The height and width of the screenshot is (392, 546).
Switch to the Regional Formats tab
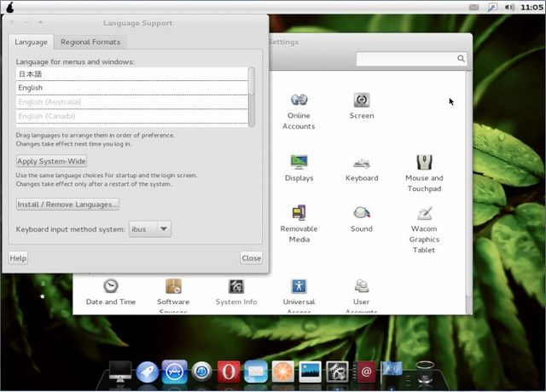[90, 42]
